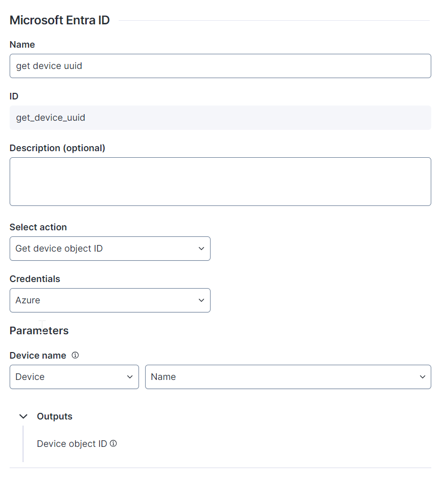
Task: Click the Name label above the first input
Action: (x=22, y=45)
